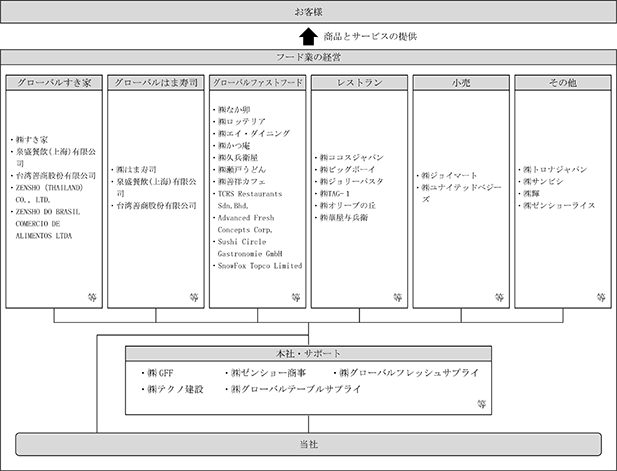
Task: Select ㈱はま寿司 list entry
Action: click(x=136, y=170)
